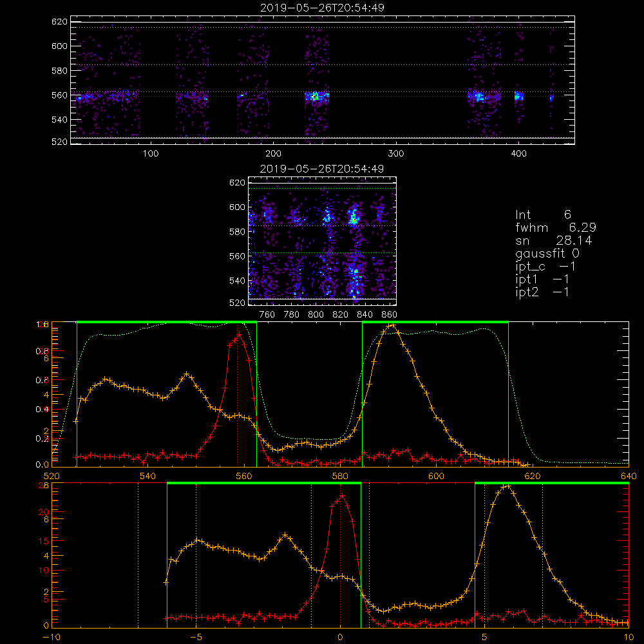Click the red curve peak in bottom plot

coord(342,495)
